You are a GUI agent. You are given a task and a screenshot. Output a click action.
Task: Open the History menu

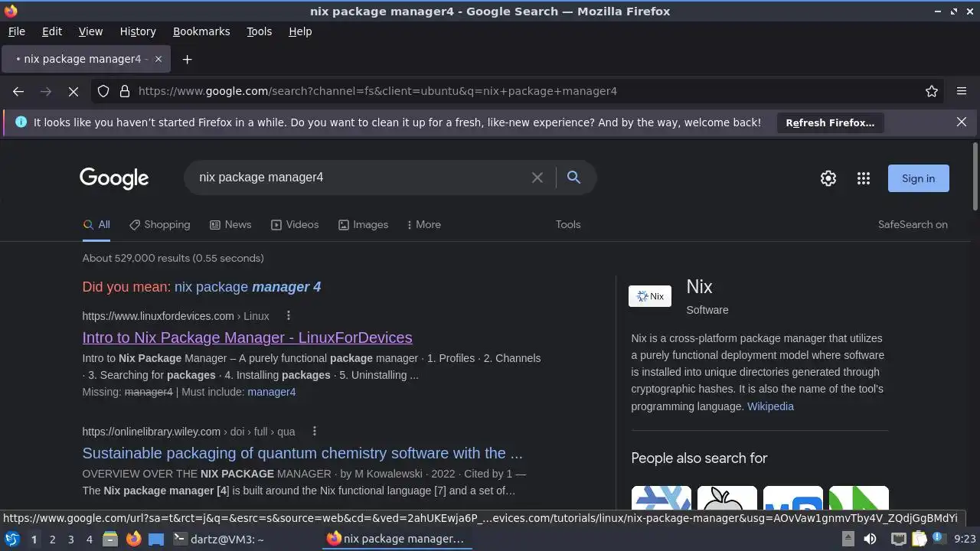pyautogui.click(x=138, y=31)
